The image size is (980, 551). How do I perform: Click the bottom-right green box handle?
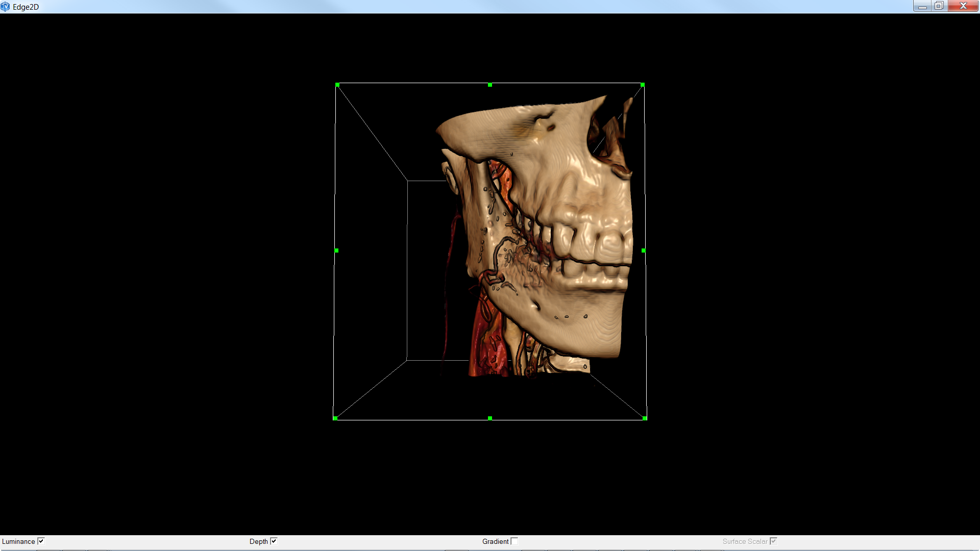pos(645,418)
